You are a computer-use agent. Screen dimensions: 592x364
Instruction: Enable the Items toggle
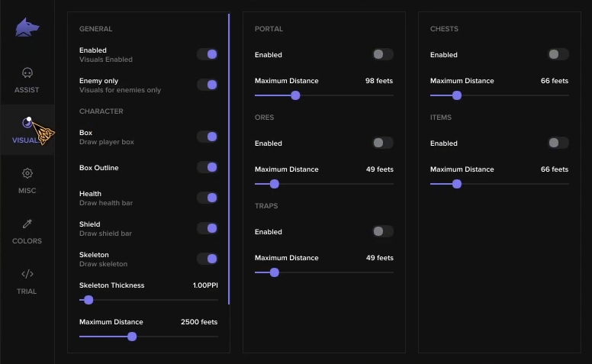pyautogui.click(x=558, y=143)
